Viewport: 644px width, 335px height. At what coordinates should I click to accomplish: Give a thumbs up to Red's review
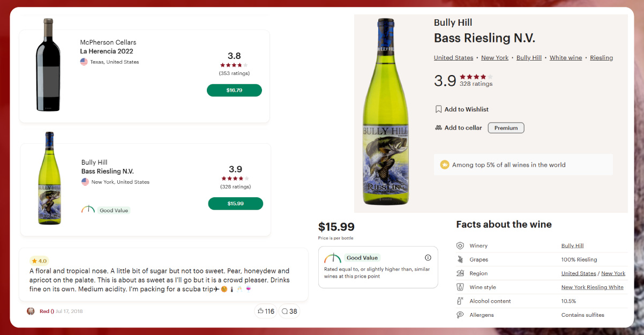click(x=265, y=311)
